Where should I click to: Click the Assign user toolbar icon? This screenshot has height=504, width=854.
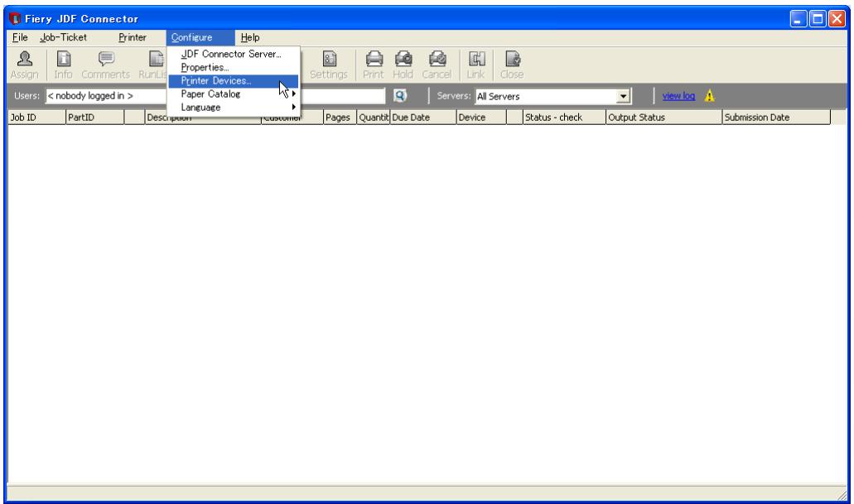pyautogui.click(x=25, y=65)
